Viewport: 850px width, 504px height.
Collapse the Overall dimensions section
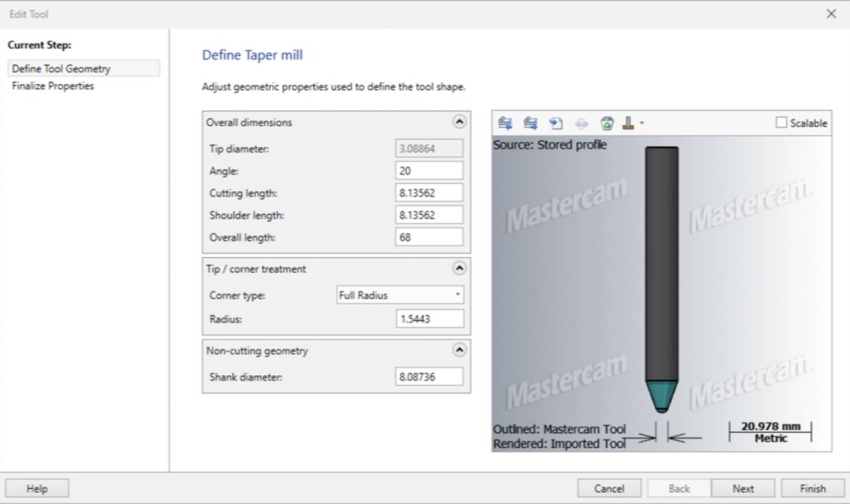(460, 122)
